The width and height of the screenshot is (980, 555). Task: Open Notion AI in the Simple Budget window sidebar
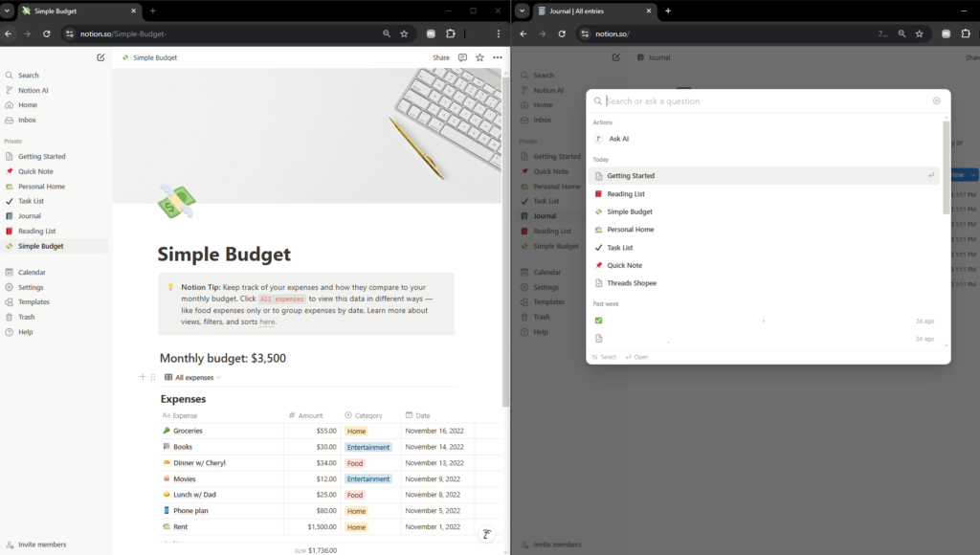click(33, 90)
